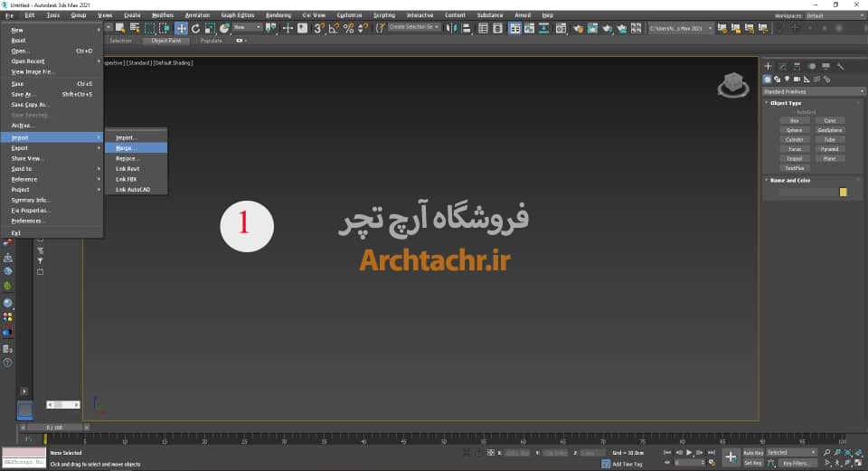Open the Standard Primitives category dropdown

(813, 91)
